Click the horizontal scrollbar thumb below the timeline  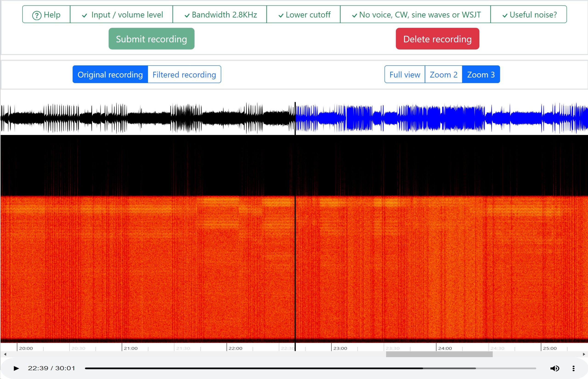coord(439,354)
